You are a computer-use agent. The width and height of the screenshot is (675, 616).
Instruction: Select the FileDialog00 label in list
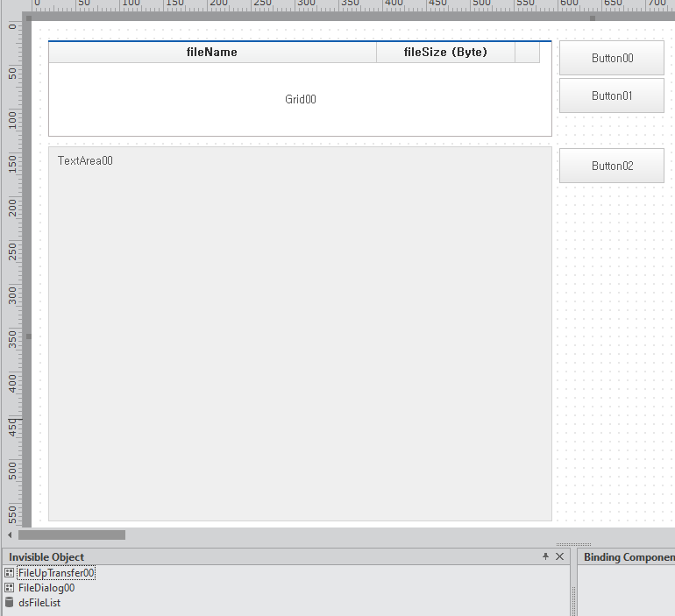[46, 588]
